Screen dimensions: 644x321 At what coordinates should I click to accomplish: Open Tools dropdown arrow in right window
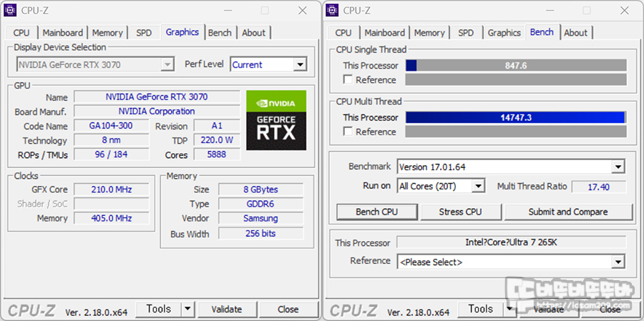pyautogui.click(x=509, y=309)
